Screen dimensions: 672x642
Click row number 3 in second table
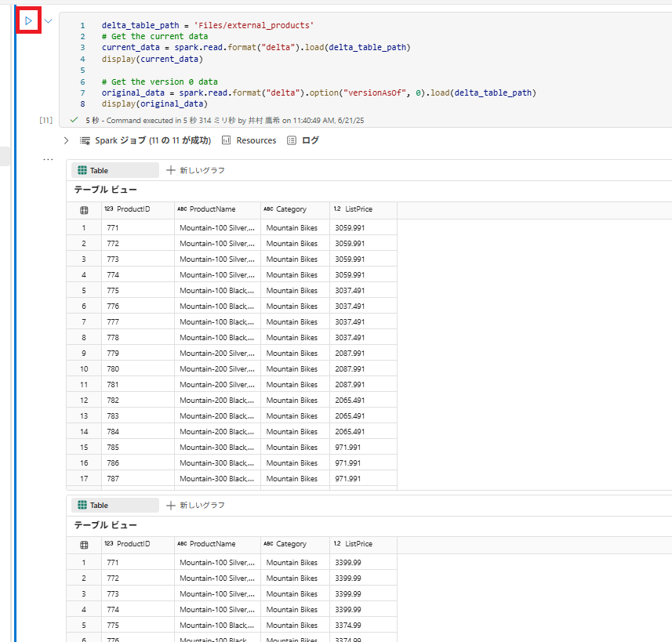pos(84,594)
